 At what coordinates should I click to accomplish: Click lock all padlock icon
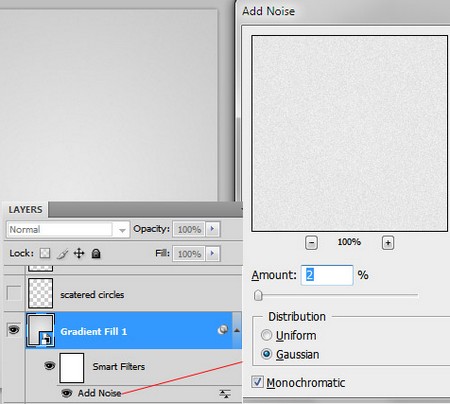pyautogui.click(x=96, y=254)
